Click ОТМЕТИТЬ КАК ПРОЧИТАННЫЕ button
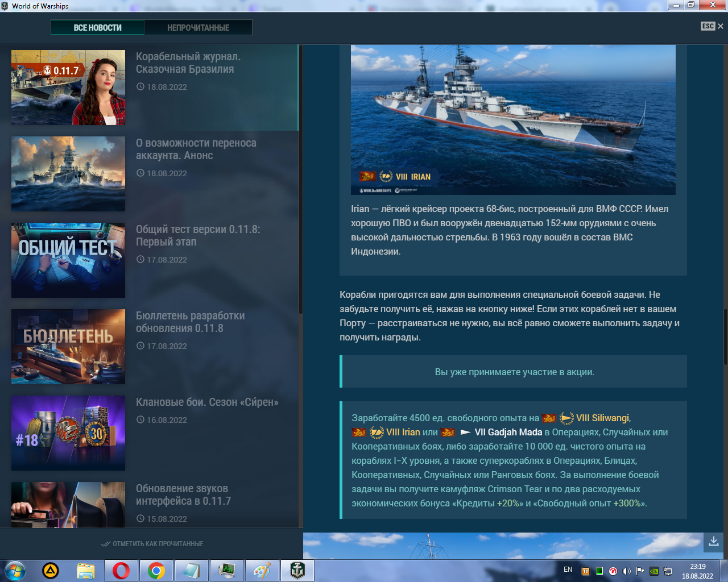The image size is (728, 582). 152,544
